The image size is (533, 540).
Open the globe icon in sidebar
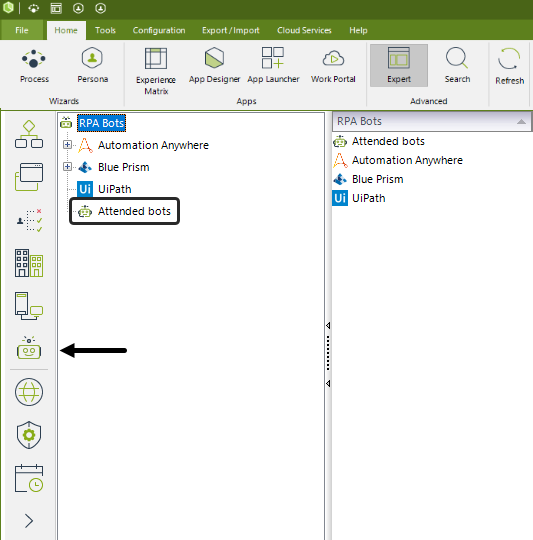click(x=29, y=392)
